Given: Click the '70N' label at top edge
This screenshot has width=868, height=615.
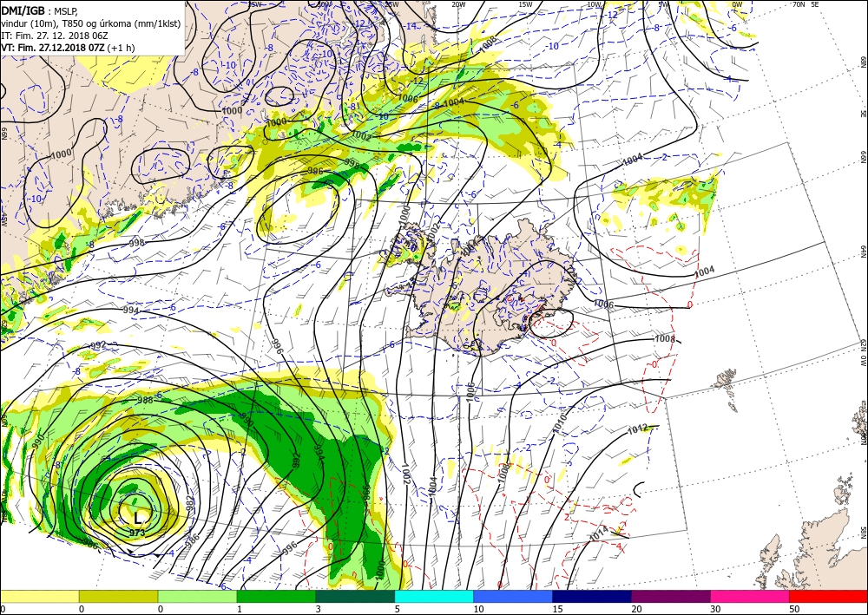Looking at the screenshot, I should point(798,4).
